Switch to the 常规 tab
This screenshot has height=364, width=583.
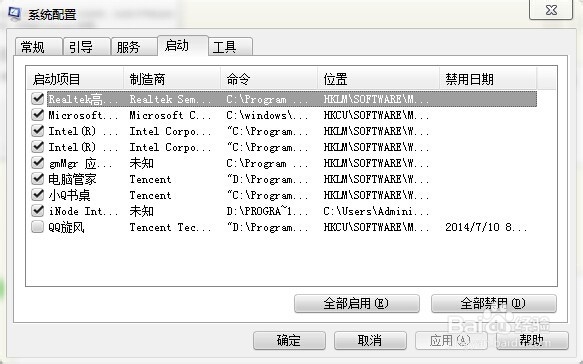point(38,47)
